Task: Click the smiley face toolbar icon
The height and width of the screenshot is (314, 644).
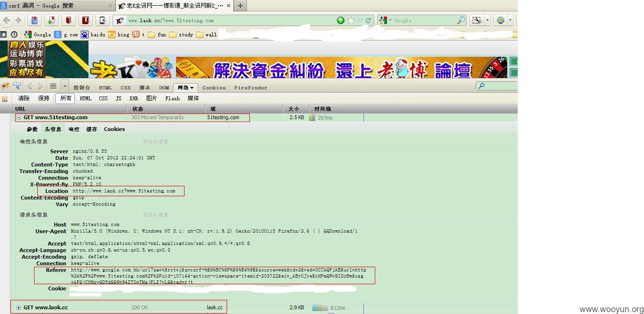Action: pos(501,20)
